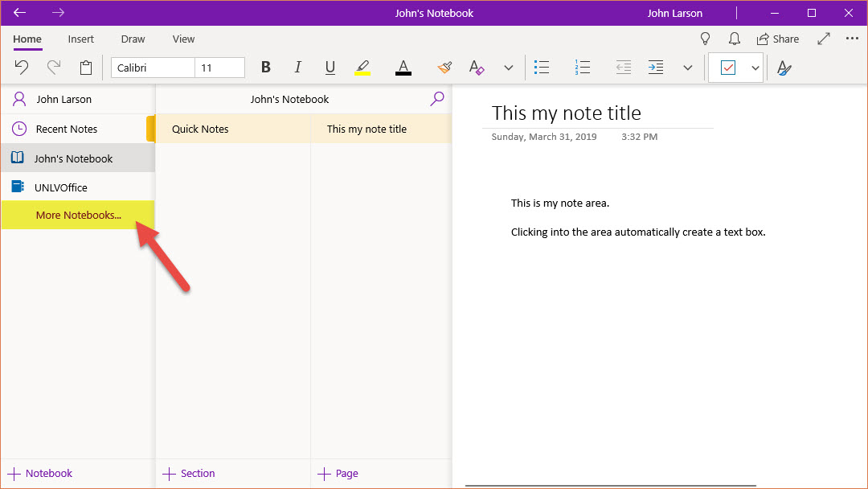Open notifications bell icon
The width and height of the screenshot is (868, 489).
(734, 39)
